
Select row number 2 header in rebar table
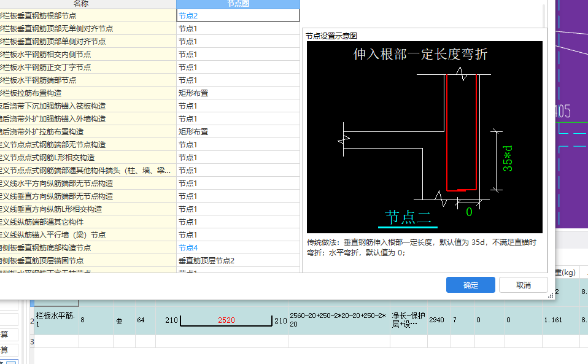pos(32,321)
